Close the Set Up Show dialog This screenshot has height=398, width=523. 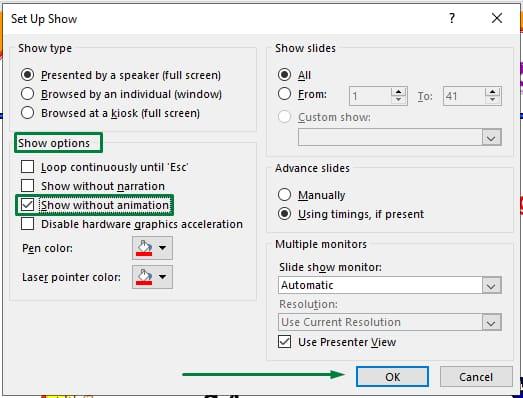point(497,18)
